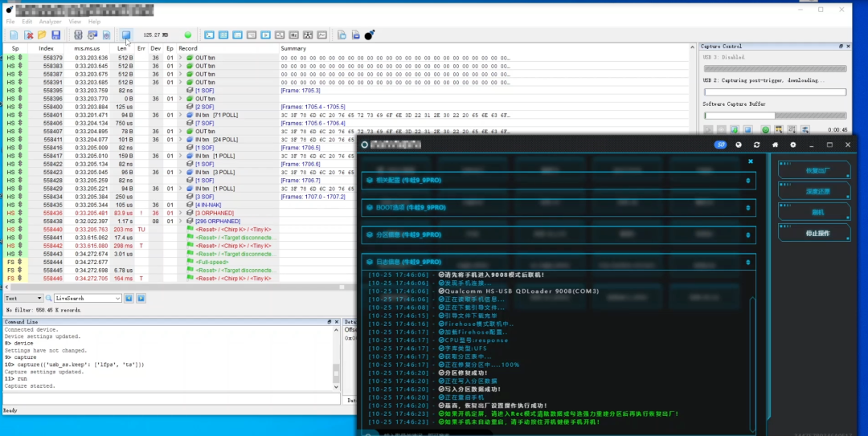This screenshot has width=868, height=436.
Task: Stop capture with the blue square toolbar icon
Action: (x=126, y=35)
